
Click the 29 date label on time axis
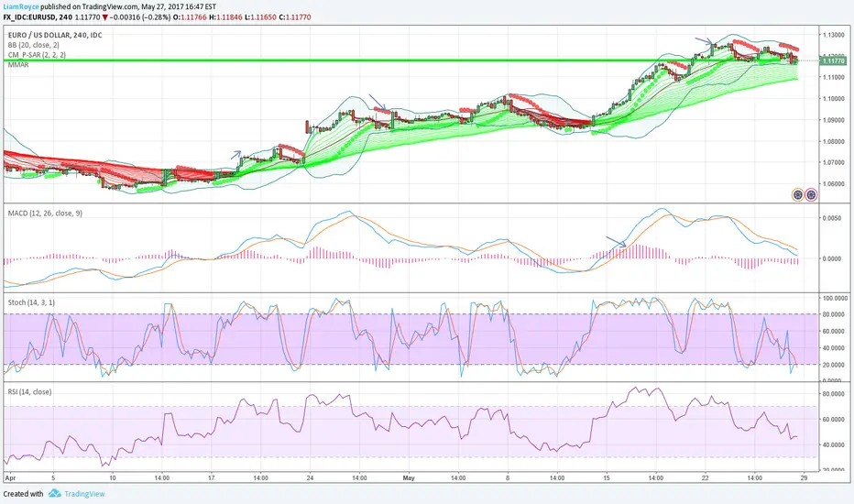804,477
